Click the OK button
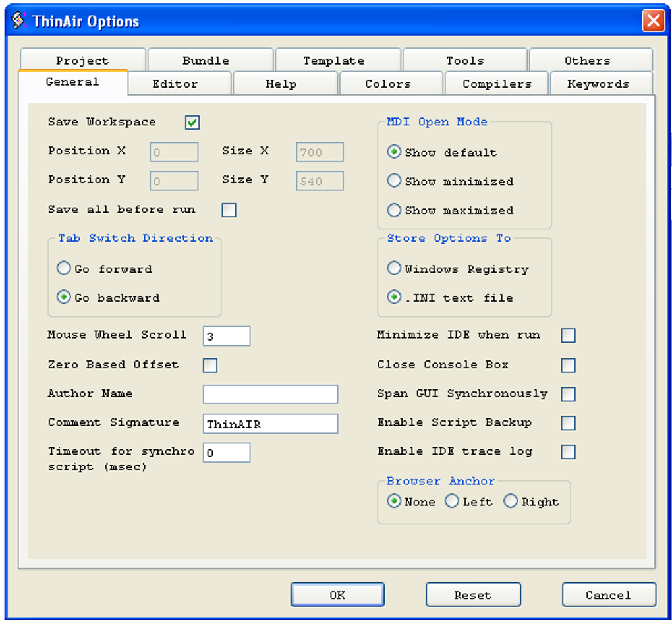Viewport: 672px width, 620px height. (x=337, y=594)
